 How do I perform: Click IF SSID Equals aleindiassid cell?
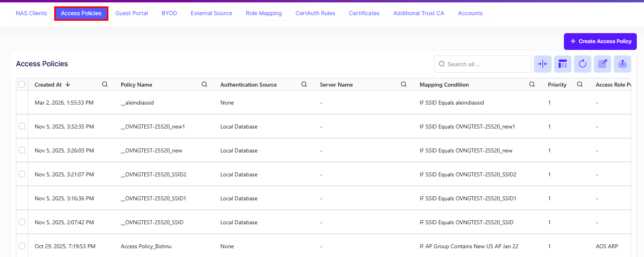coord(452,103)
